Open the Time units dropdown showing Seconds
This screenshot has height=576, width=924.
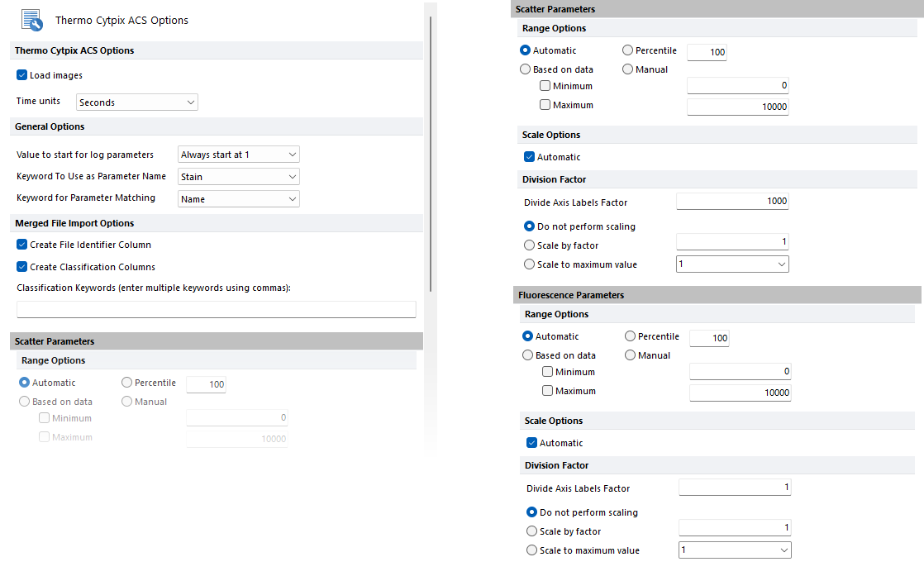click(136, 102)
